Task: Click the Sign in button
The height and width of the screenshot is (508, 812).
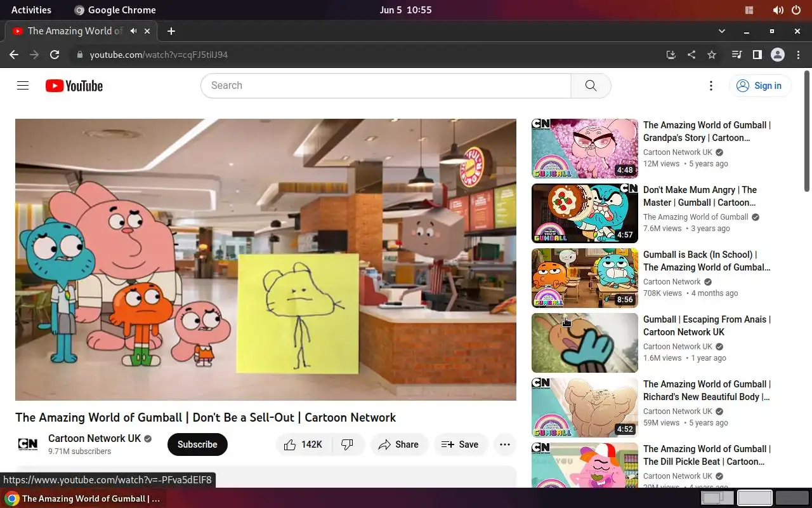Action: click(x=760, y=86)
